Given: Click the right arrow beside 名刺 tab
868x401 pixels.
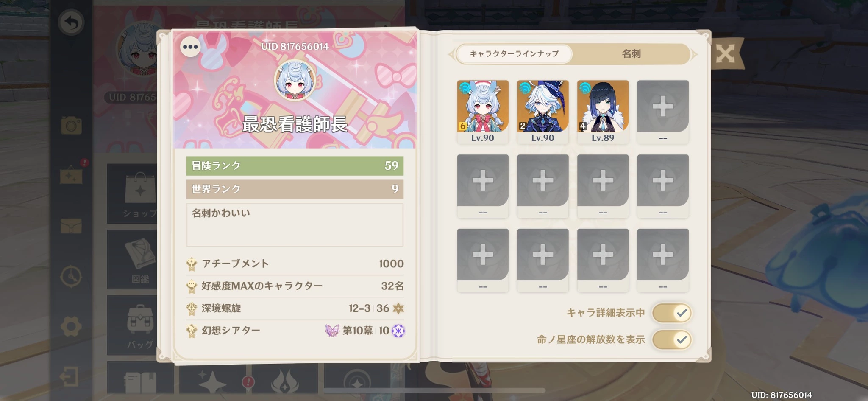Looking at the screenshot, I should [694, 54].
